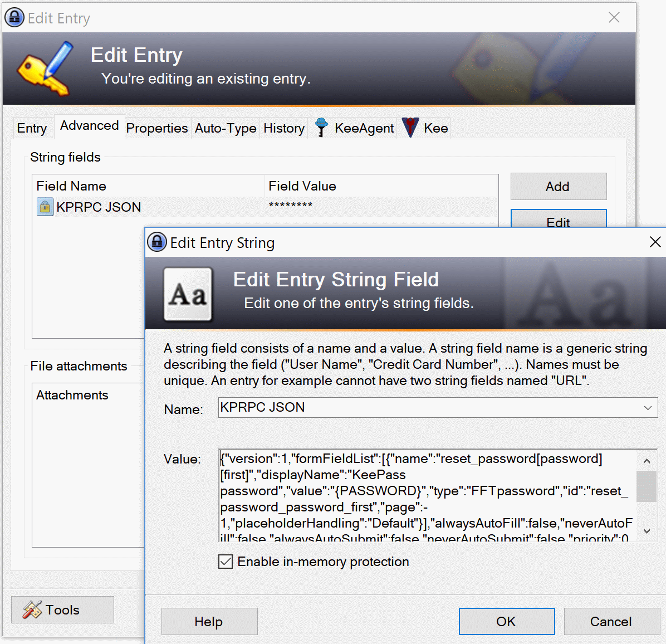The height and width of the screenshot is (644, 666).
Task: Click the masked ******** field value
Action: click(x=291, y=206)
